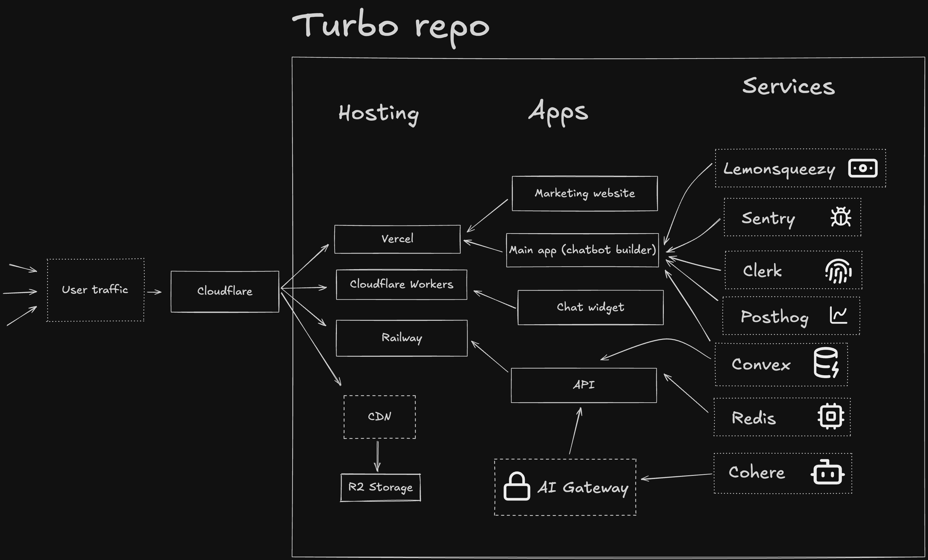
Task: Click the AI Gateway padlock icon
Action: coord(517,486)
